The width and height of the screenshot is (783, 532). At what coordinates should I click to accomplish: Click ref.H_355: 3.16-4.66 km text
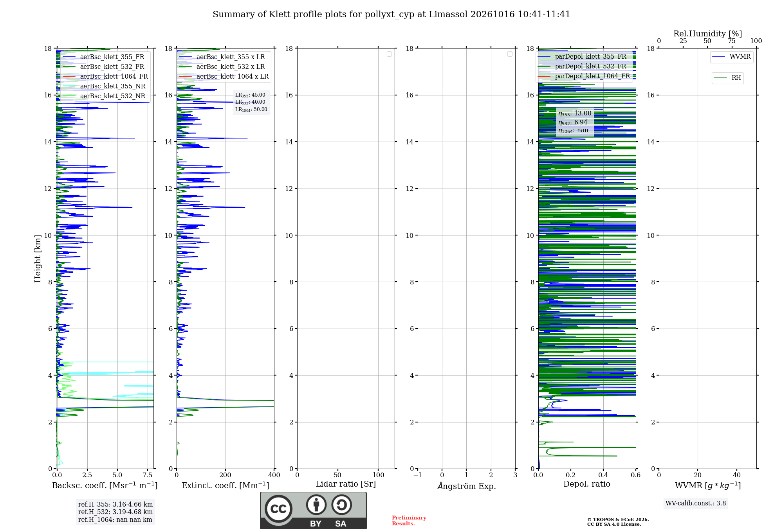(x=115, y=505)
